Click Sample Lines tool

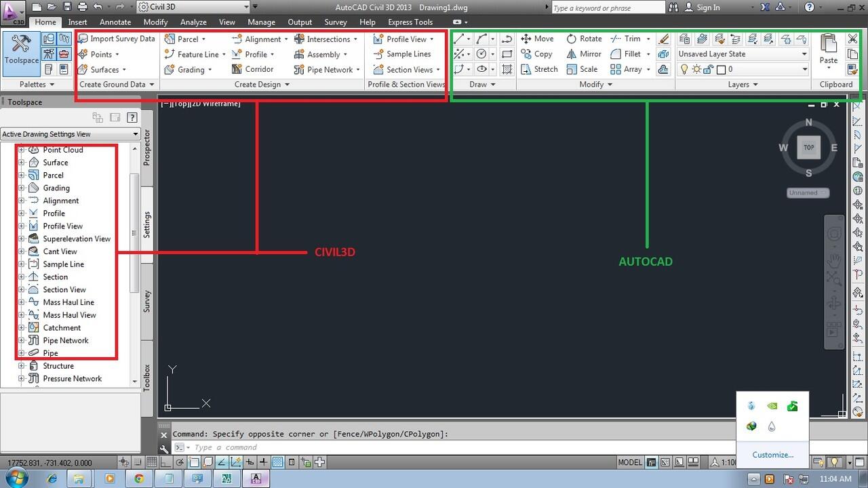coord(401,54)
